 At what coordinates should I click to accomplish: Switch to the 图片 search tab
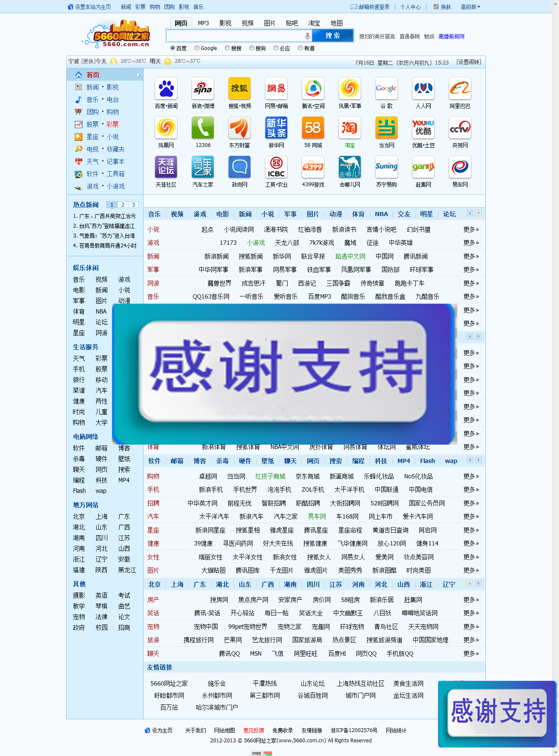(270, 23)
